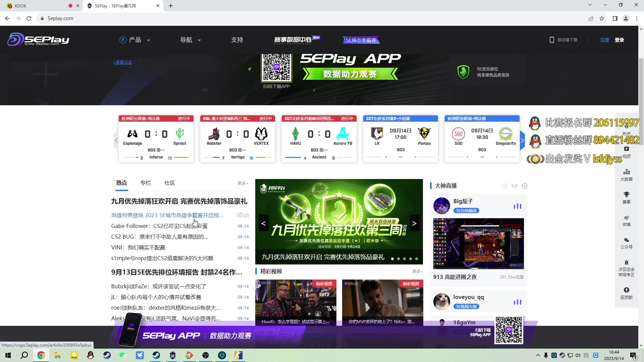Go to previous page of 大神直播
The image size is (644, 362).
pos(504,186)
